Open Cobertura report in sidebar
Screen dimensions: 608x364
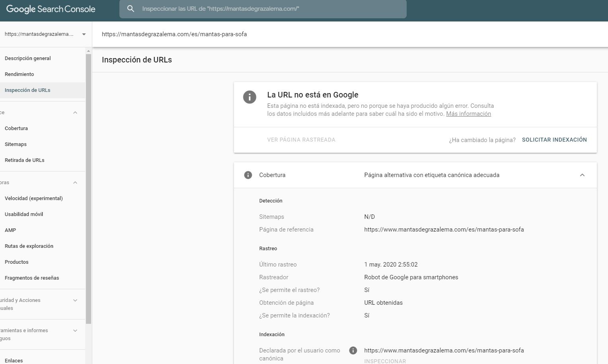pos(16,128)
